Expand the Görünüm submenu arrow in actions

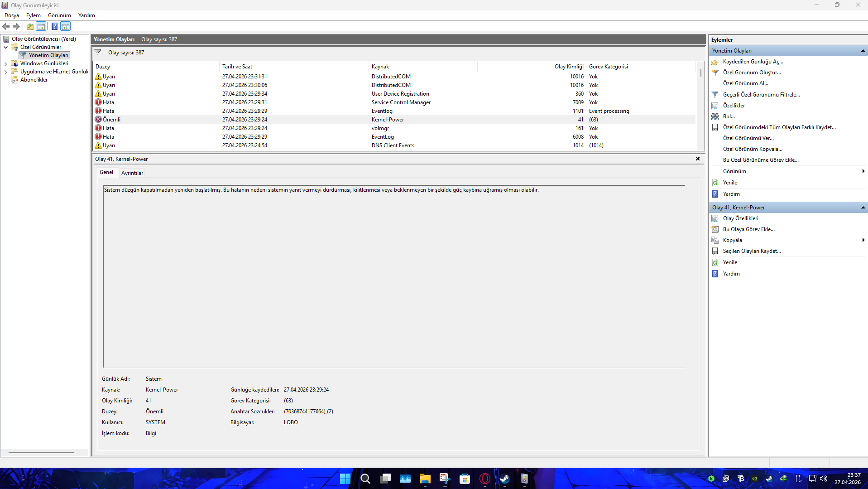pyautogui.click(x=863, y=171)
